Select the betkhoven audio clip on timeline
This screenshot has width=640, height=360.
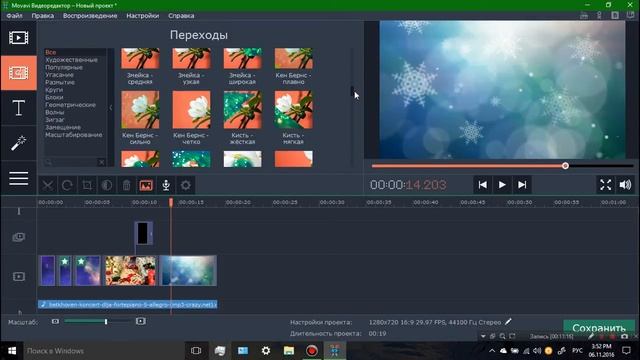(128, 304)
